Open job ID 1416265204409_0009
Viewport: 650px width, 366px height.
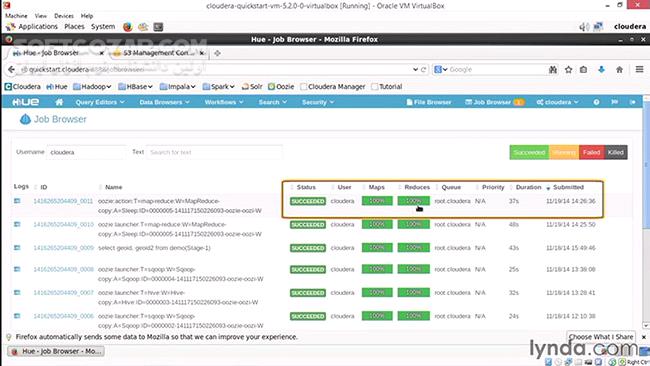tap(63, 248)
